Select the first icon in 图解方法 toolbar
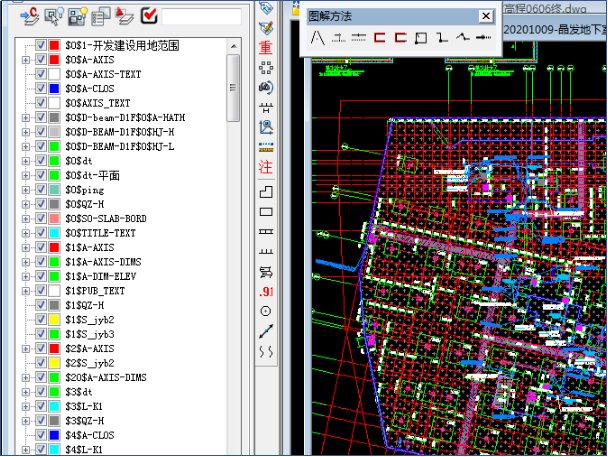Image resolution: width=608 pixels, height=457 pixels. (x=316, y=39)
